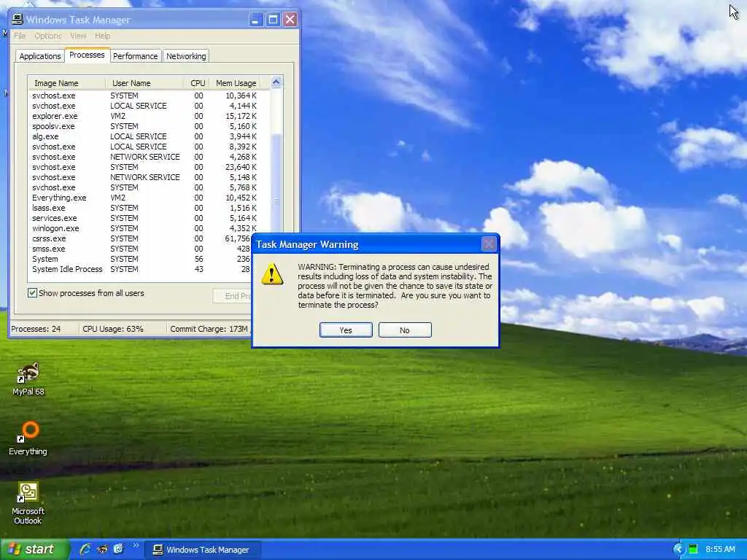This screenshot has width=747, height=560.
Task: Select the Everything desktop shortcut
Action: click(x=28, y=438)
